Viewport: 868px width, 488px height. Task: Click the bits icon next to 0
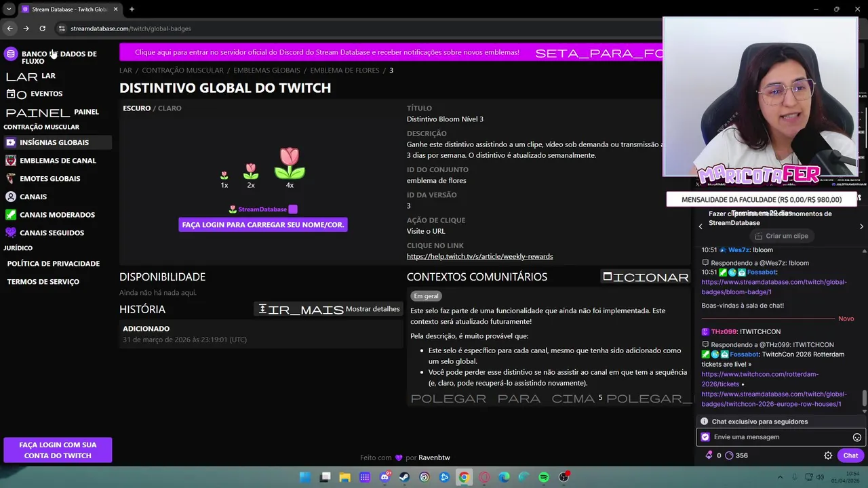tap(709, 455)
